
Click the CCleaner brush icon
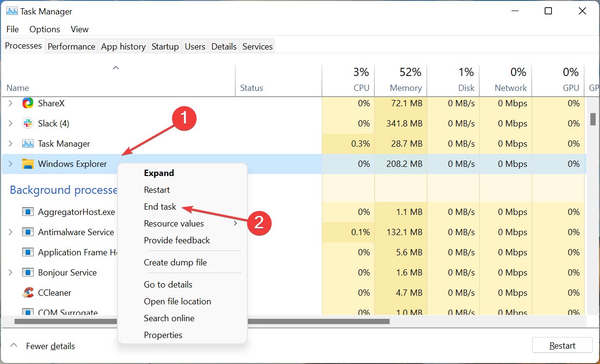[27, 292]
